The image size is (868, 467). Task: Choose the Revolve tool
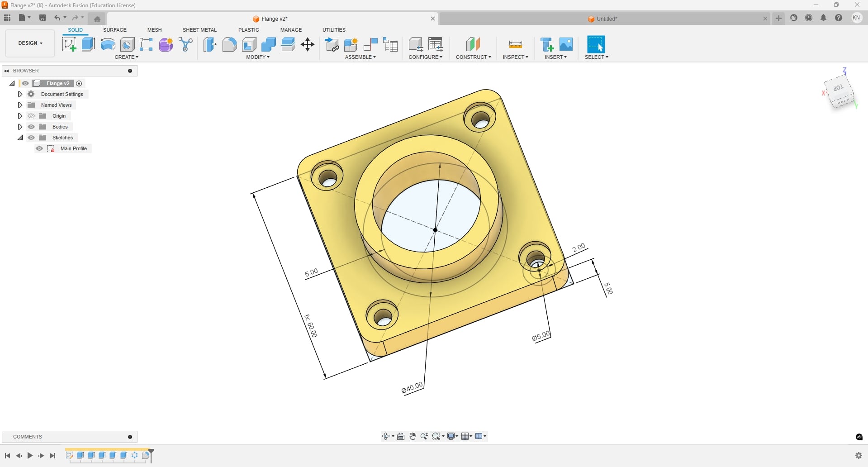108,44
